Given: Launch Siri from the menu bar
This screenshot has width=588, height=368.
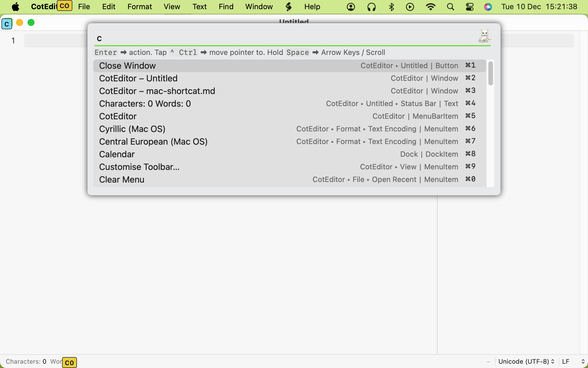Looking at the screenshot, I should pyautogui.click(x=488, y=7).
